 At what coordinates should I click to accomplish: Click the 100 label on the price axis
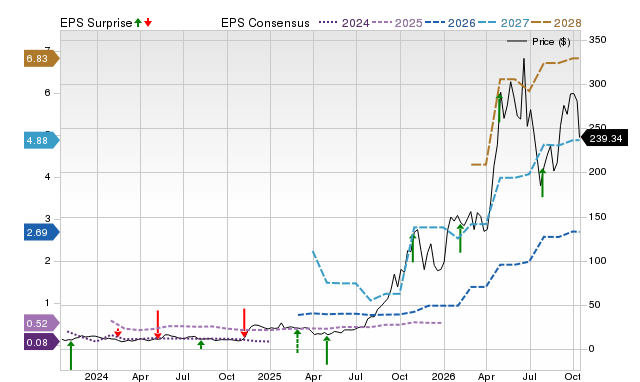click(598, 261)
